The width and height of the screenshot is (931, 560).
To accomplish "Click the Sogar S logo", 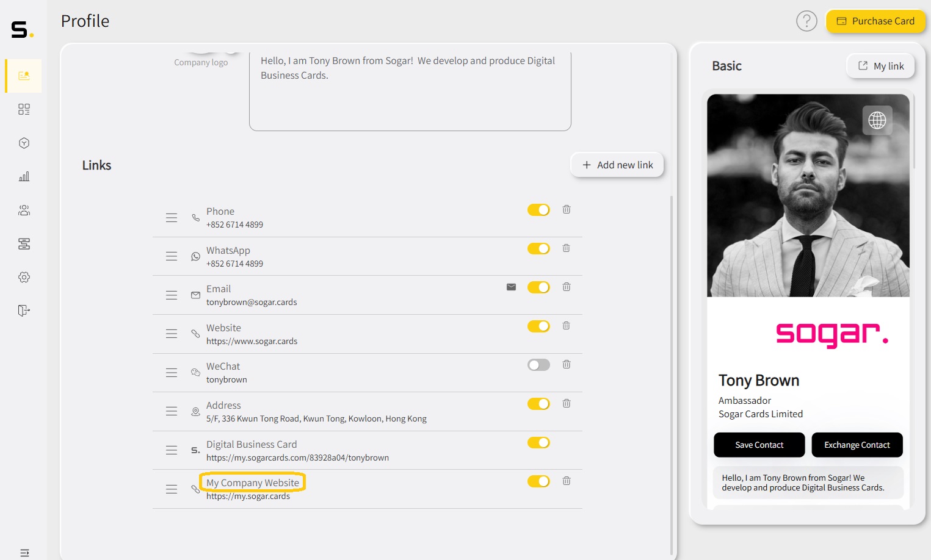I will (x=22, y=29).
